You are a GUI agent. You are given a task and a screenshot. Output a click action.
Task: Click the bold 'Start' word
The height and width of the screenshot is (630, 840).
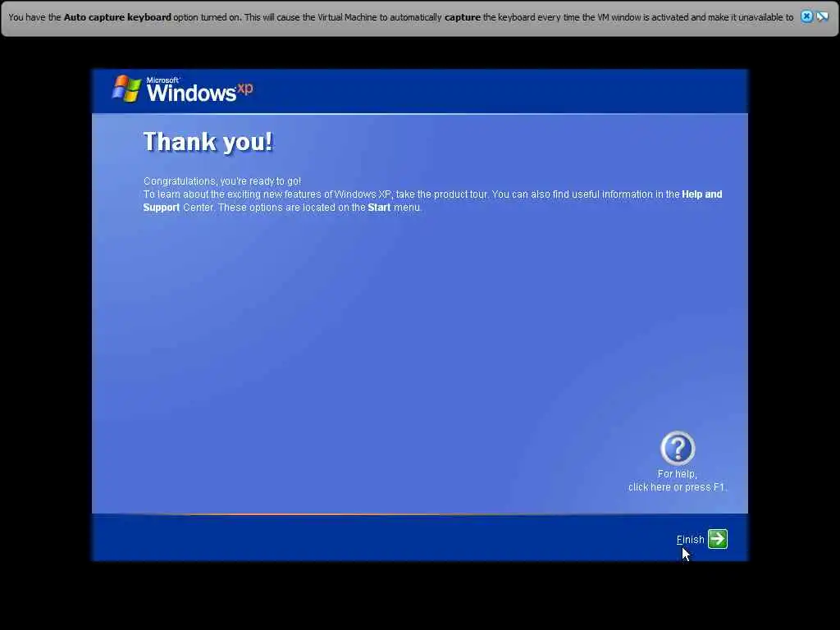click(x=379, y=208)
